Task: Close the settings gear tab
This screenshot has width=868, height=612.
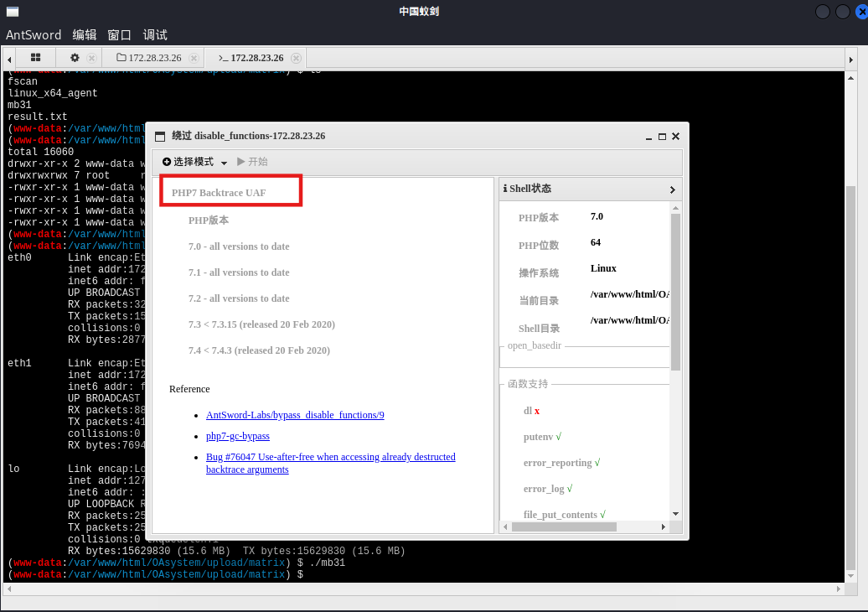Action: [92, 58]
